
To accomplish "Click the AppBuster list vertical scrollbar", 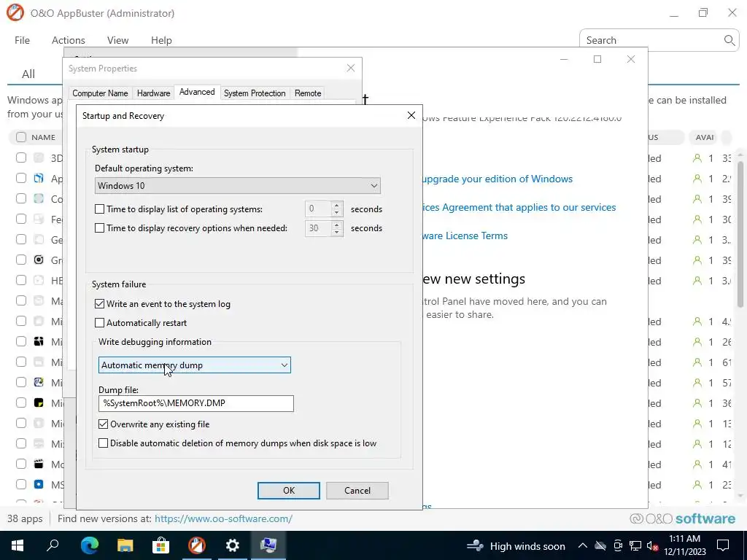I will [x=740, y=233].
